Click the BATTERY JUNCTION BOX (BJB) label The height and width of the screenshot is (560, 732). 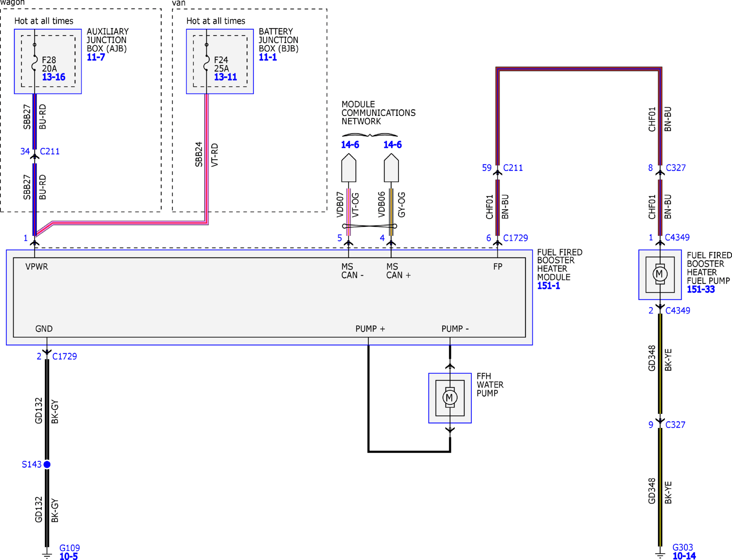(x=278, y=40)
